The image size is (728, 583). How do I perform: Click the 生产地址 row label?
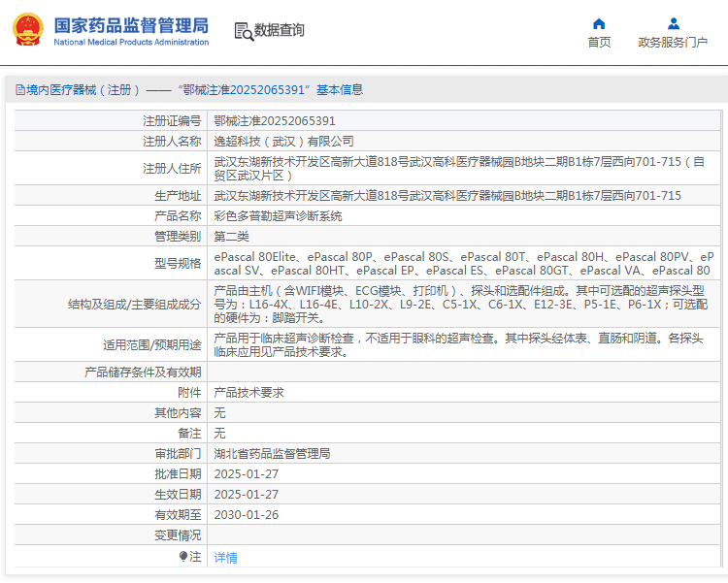[178, 196]
